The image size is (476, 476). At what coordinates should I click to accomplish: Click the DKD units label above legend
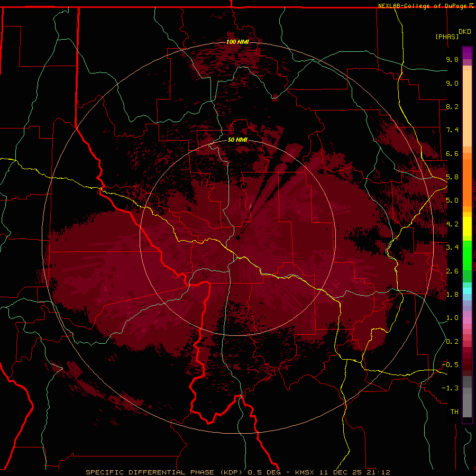(465, 32)
